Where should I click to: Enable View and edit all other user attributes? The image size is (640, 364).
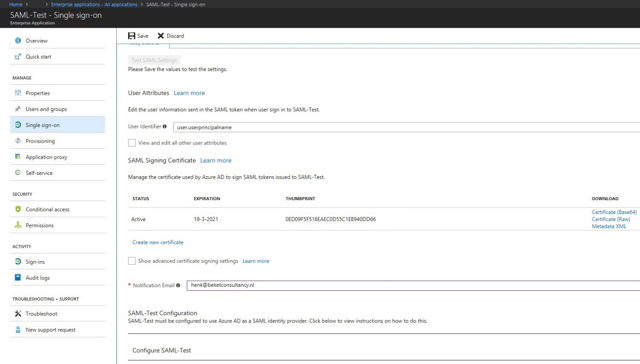132,143
